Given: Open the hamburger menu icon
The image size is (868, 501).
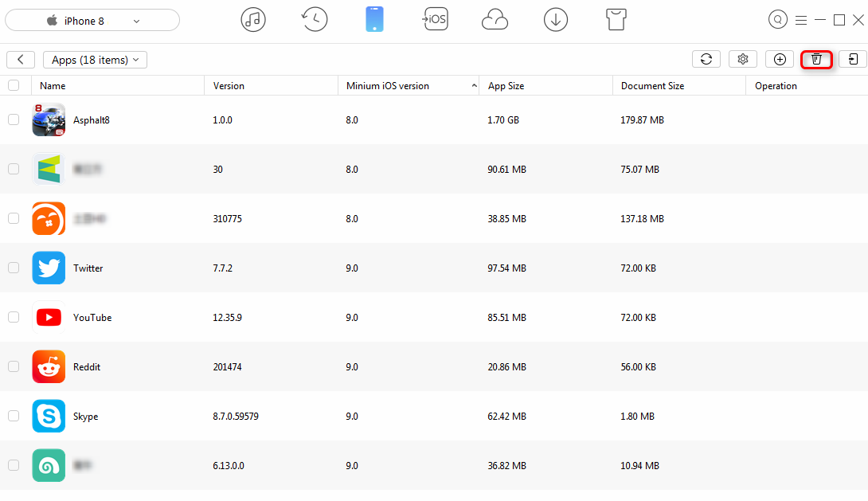Looking at the screenshot, I should click(801, 21).
